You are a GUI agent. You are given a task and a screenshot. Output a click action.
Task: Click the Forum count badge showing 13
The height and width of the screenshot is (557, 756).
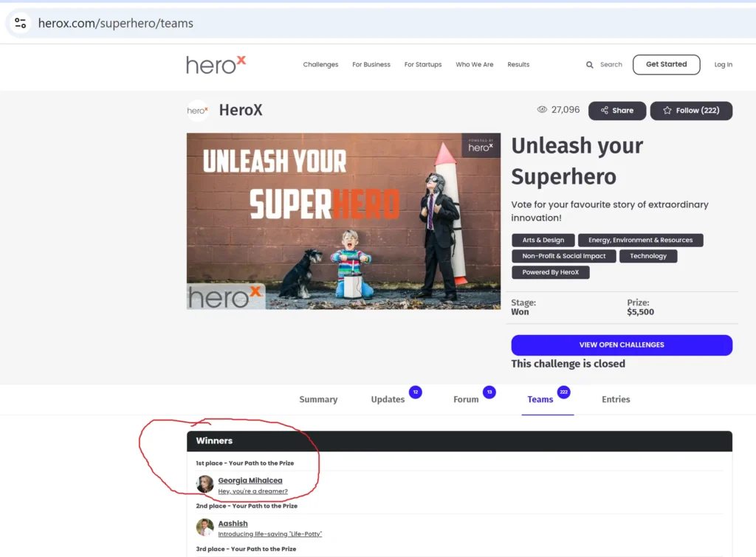(x=489, y=392)
